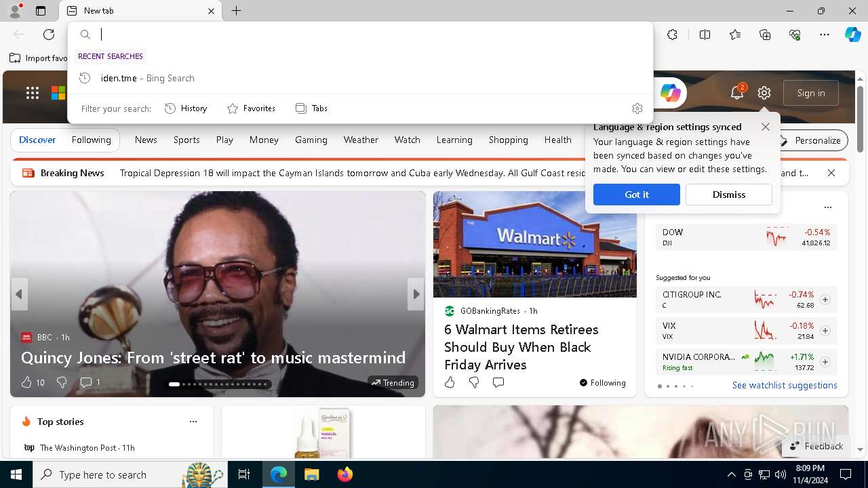The image size is (868, 488).
Task: Open search filter settings gear
Action: click(x=637, y=108)
